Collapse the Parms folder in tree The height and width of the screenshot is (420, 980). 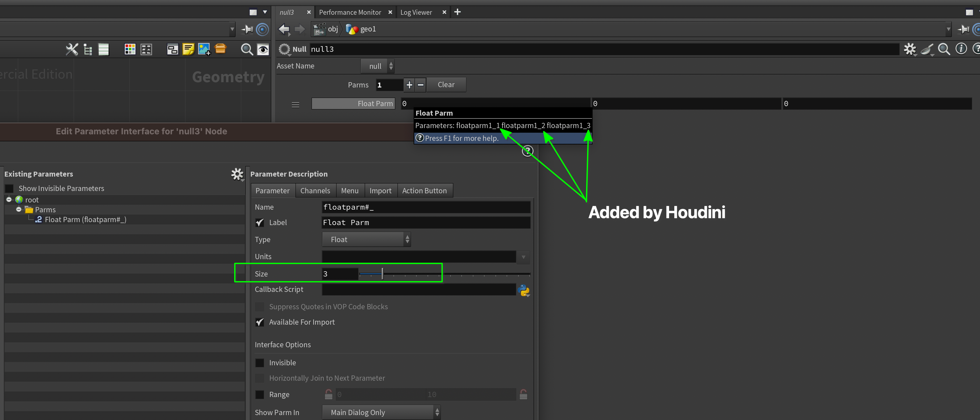pyautogui.click(x=19, y=209)
